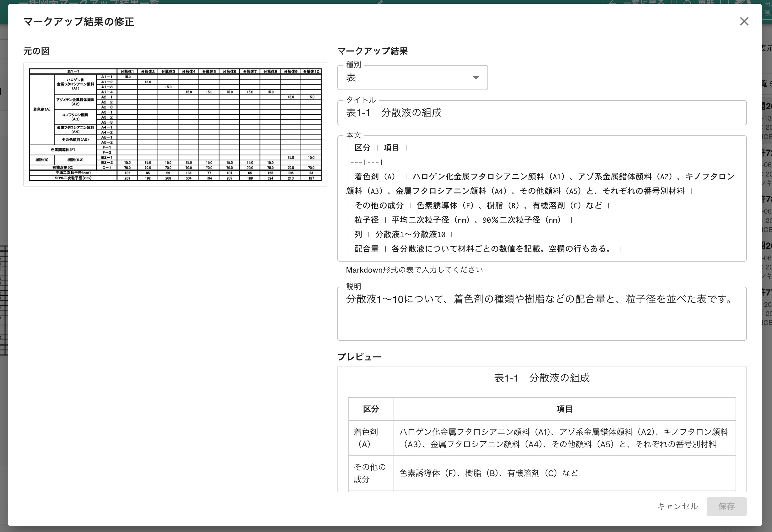Image resolution: width=772 pixels, height=532 pixels.
Task: Click the preview title 表1-1 分散液の組成
Action: 542,378
